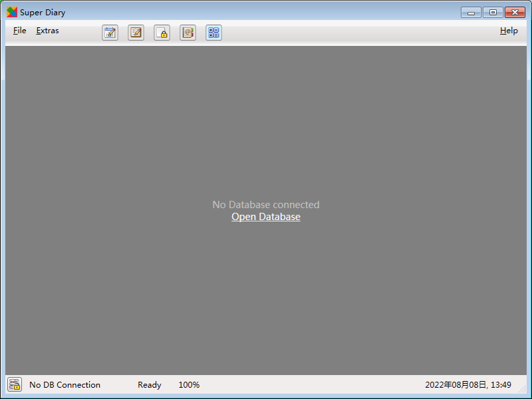Viewport: 532px width, 399px height.
Task: Click the "No Database connected" message
Action: [266, 205]
